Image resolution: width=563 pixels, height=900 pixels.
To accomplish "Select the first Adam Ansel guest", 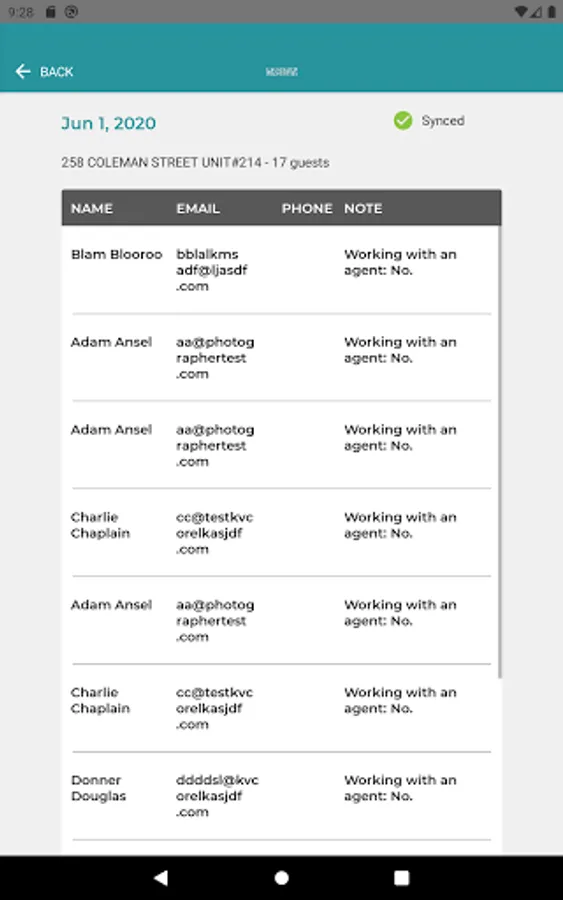I will click(x=281, y=358).
